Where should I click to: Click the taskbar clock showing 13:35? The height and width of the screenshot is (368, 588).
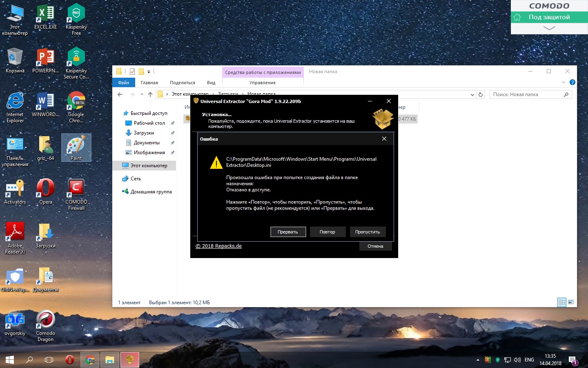[550, 360]
